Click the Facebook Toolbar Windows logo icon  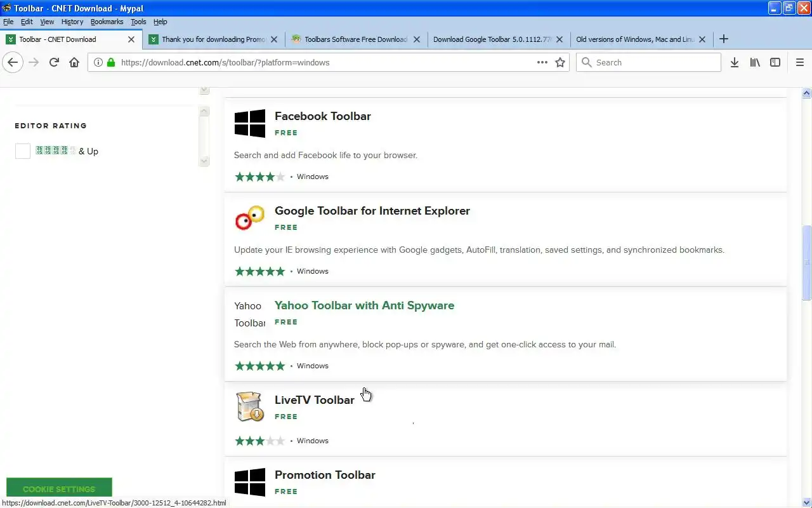tap(250, 123)
